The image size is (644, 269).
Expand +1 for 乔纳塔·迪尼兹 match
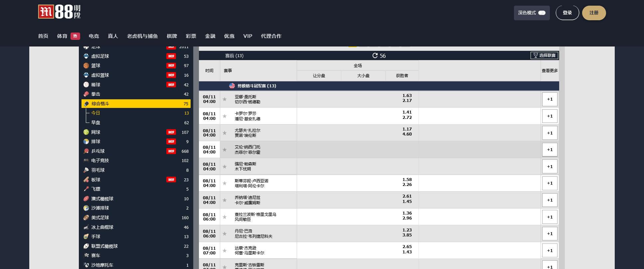coord(550,200)
